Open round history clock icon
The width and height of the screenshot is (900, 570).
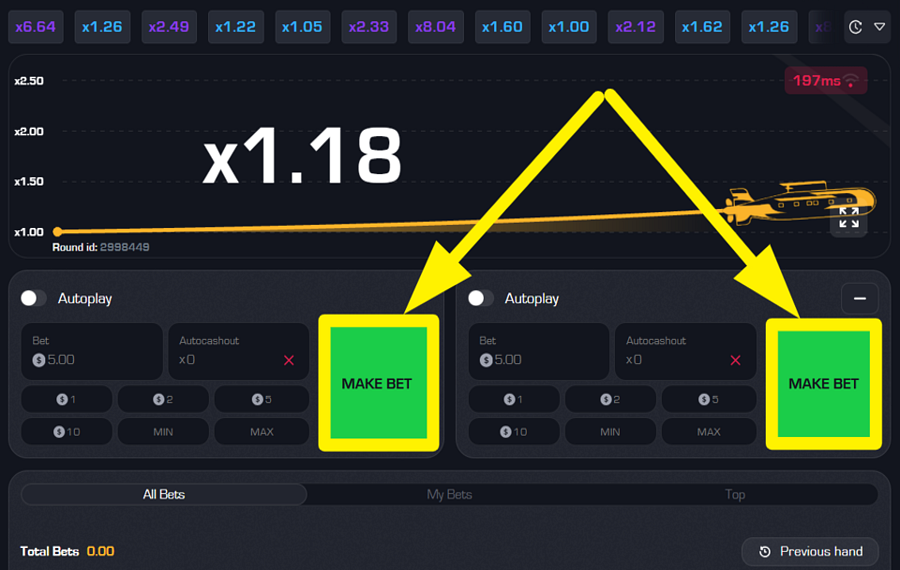pyautogui.click(x=855, y=27)
